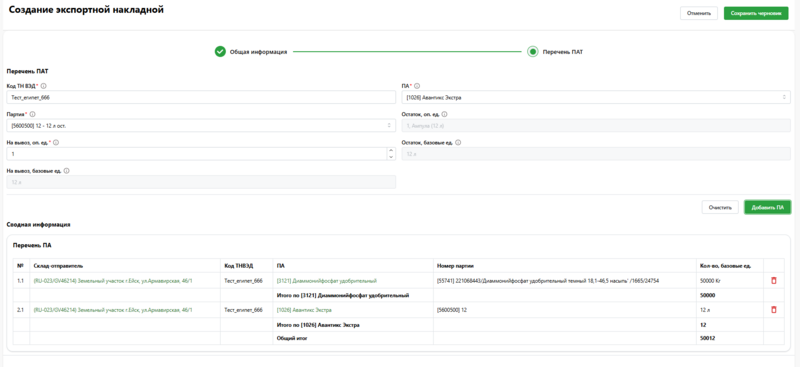Click Сохранить черновик button
This screenshot has width=800, height=367.
click(756, 13)
